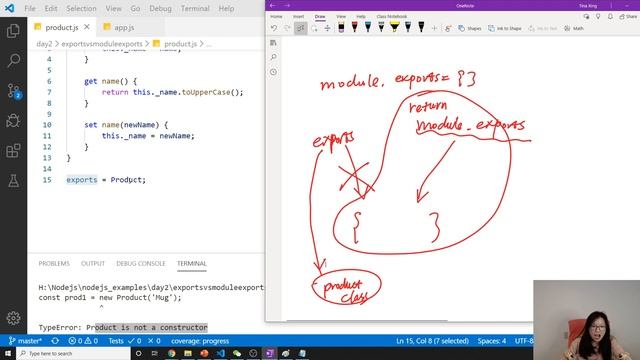Viewport: 640px width, 360px height.
Task: Click the taskbar search box
Action: click(73, 353)
